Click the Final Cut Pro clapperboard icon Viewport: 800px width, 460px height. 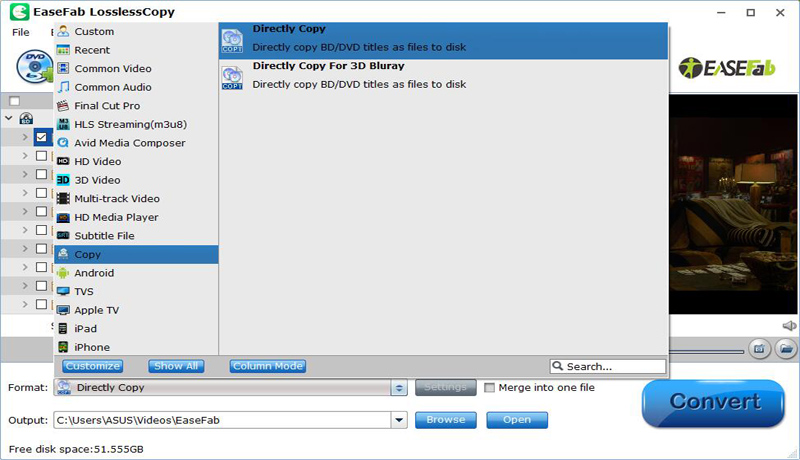(x=63, y=106)
